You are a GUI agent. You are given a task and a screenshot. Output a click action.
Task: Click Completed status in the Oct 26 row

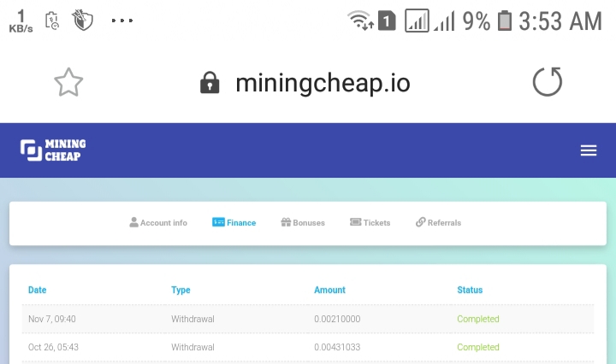pyautogui.click(x=478, y=347)
